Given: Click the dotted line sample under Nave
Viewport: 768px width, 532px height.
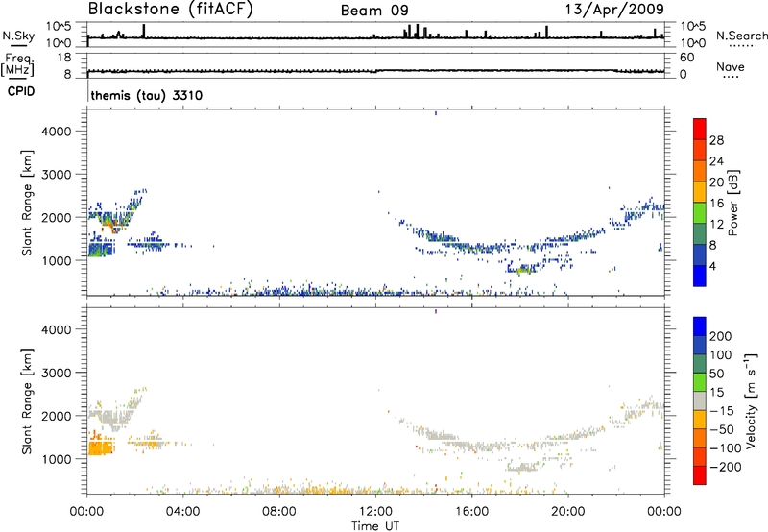Looking at the screenshot, I should (731, 77).
